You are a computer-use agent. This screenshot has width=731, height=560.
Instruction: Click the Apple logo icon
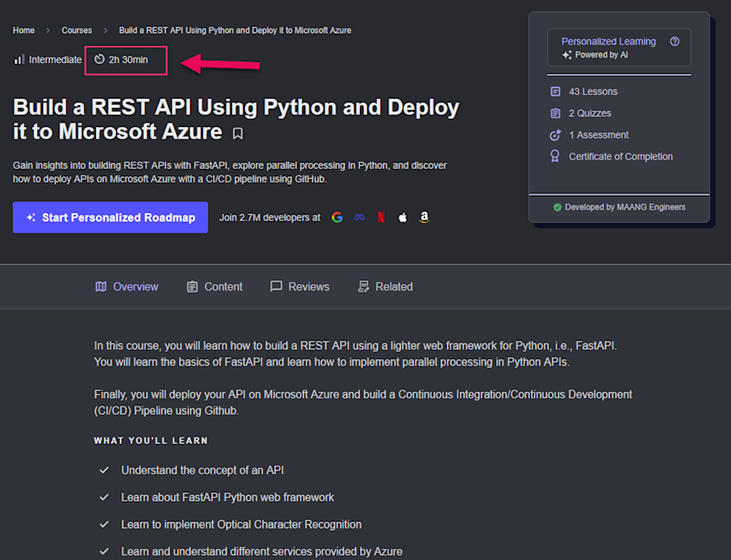(x=402, y=217)
